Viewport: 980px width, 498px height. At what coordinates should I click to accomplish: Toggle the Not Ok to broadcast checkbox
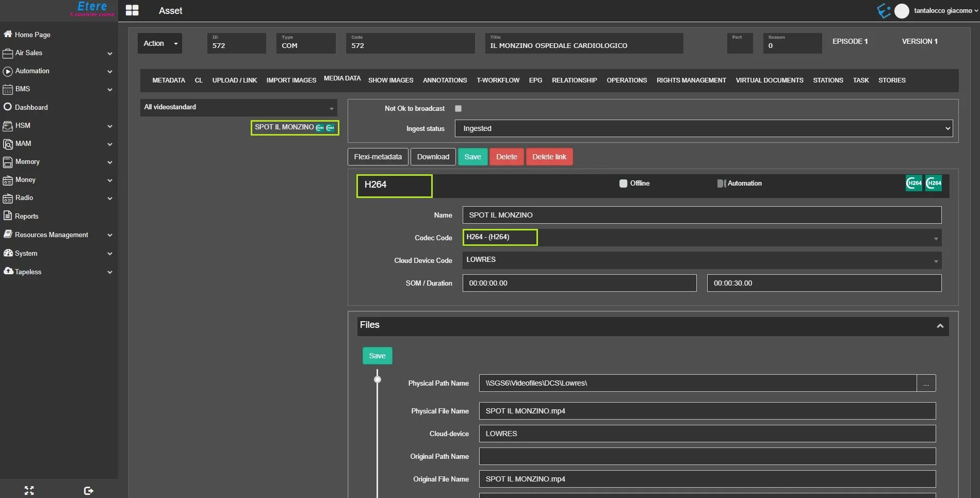tap(458, 108)
